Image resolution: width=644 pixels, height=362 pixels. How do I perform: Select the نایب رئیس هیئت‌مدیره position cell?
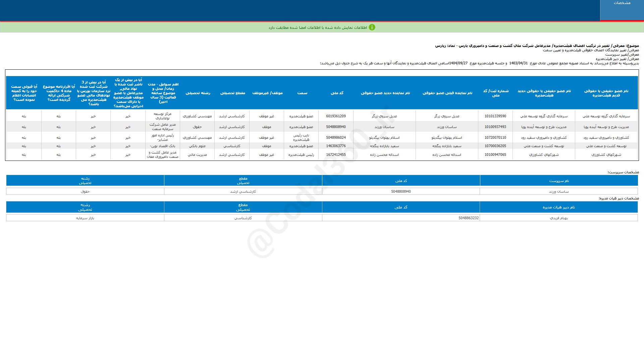click(301, 137)
